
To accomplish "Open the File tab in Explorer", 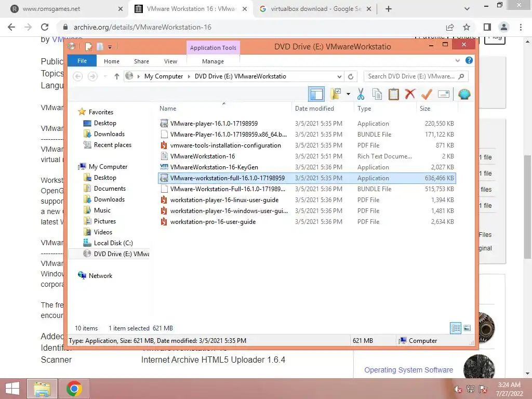I will pos(82,61).
